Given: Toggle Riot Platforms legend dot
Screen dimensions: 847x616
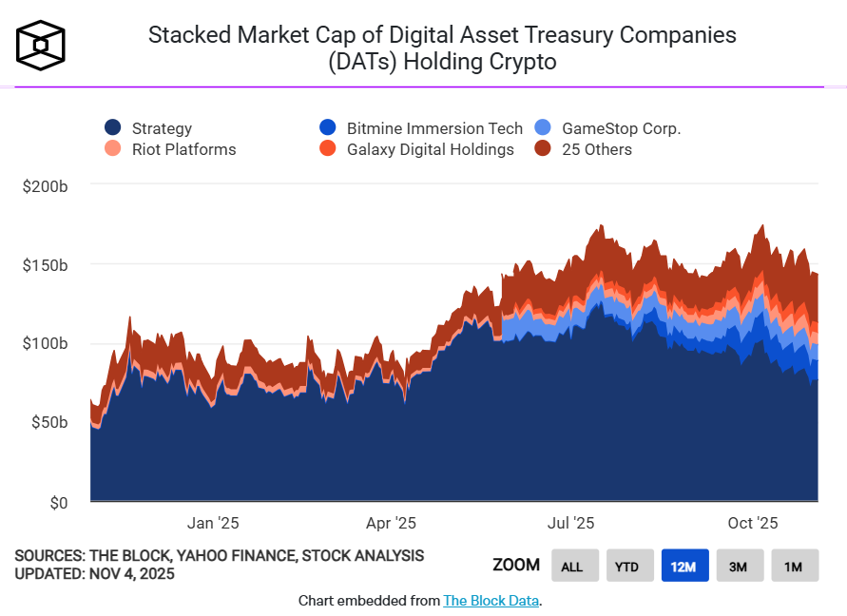Looking at the screenshot, I should tap(112, 149).
